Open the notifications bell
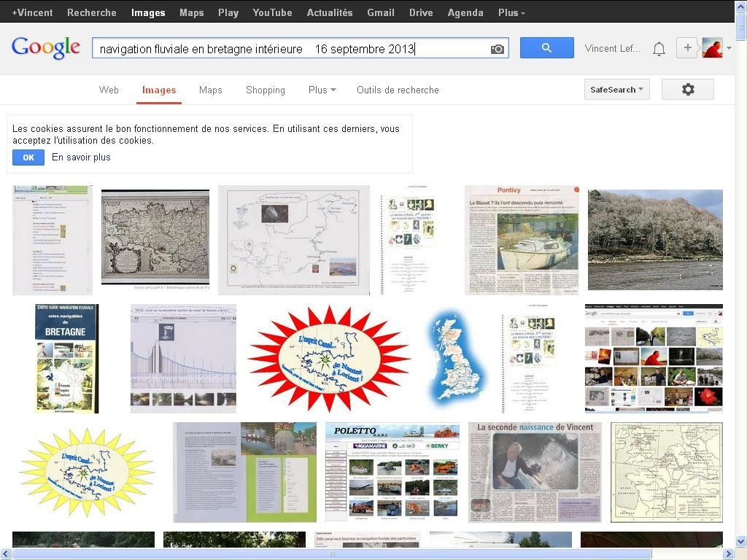The image size is (747, 560). [x=659, y=49]
